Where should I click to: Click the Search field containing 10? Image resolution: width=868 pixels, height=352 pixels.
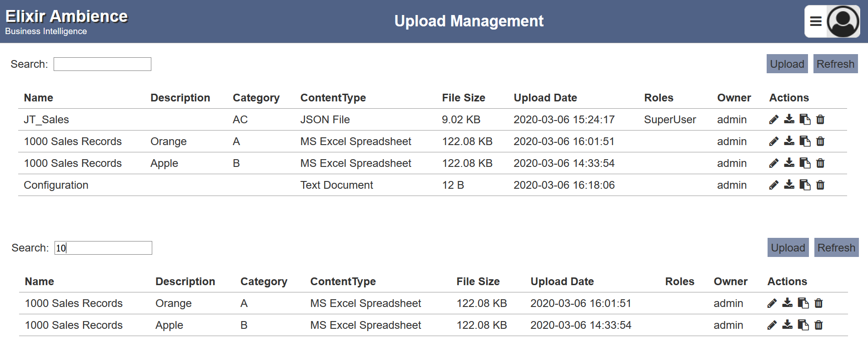click(103, 248)
